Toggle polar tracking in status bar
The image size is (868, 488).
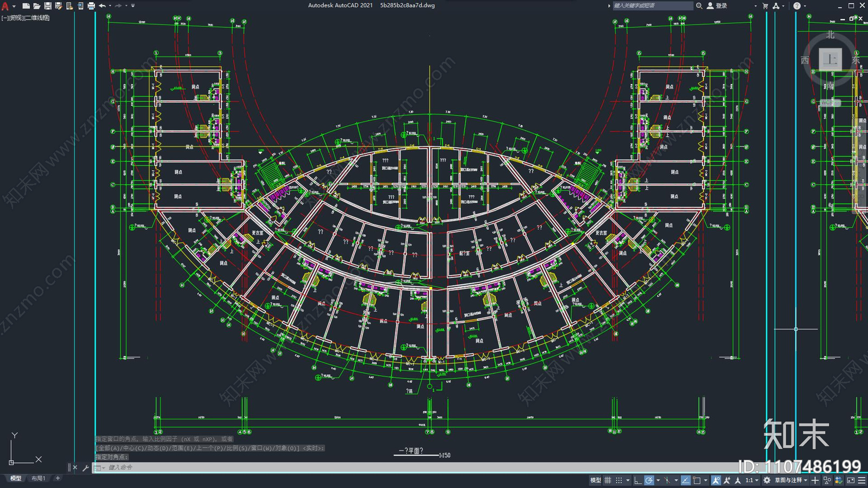pyautogui.click(x=649, y=480)
